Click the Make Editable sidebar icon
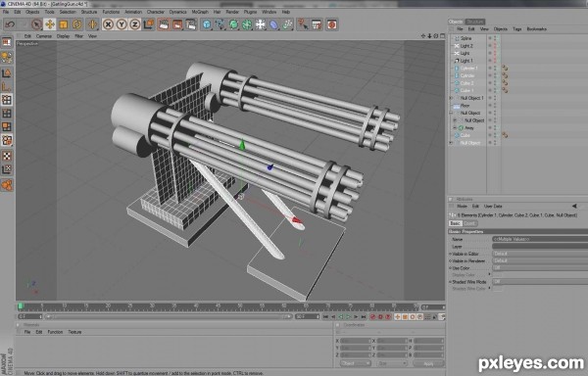 pyautogui.click(x=7, y=57)
